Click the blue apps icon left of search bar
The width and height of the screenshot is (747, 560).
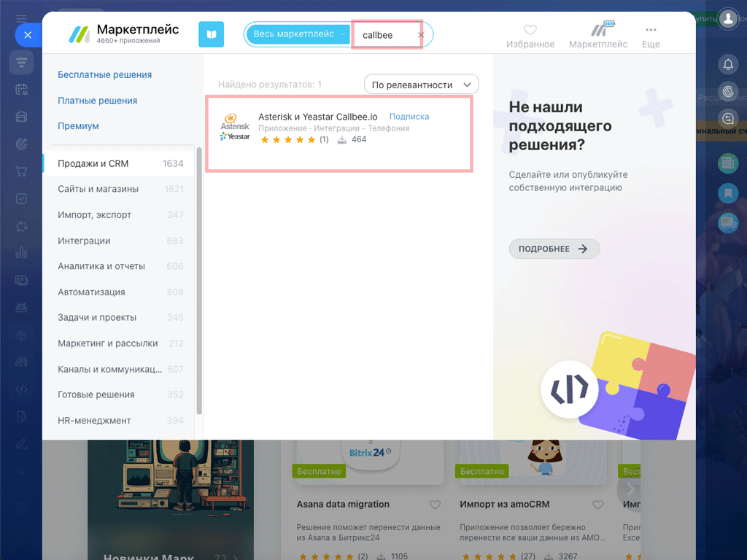point(210,34)
